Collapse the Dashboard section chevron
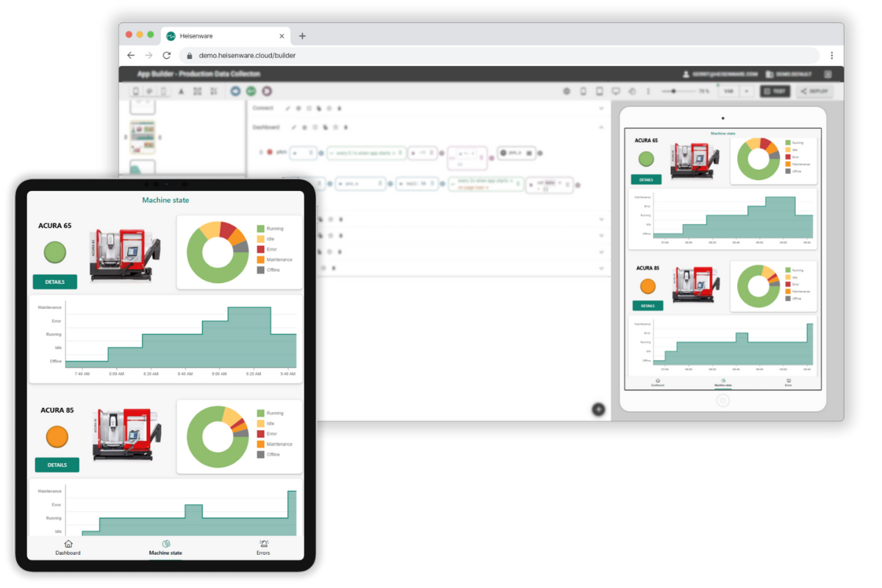882x588 pixels. click(601, 127)
